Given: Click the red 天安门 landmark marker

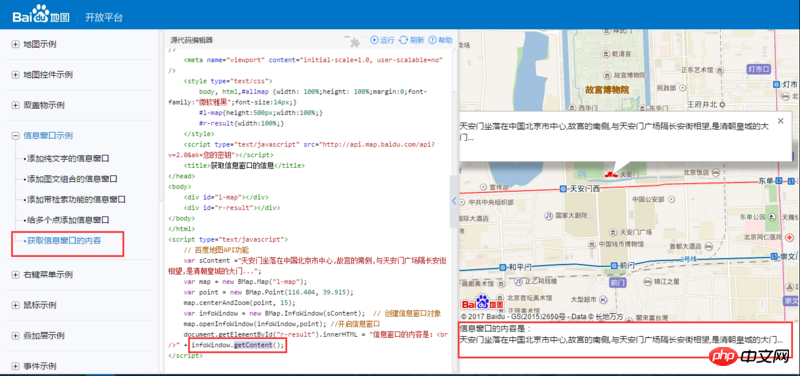Looking at the screenshot, I should click(609, 174).
